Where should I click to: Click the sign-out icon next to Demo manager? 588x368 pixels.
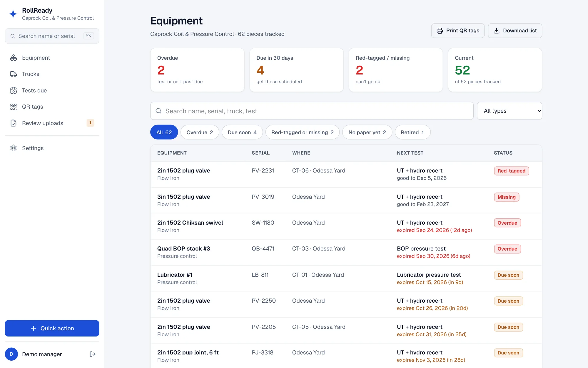pos(93,354)
